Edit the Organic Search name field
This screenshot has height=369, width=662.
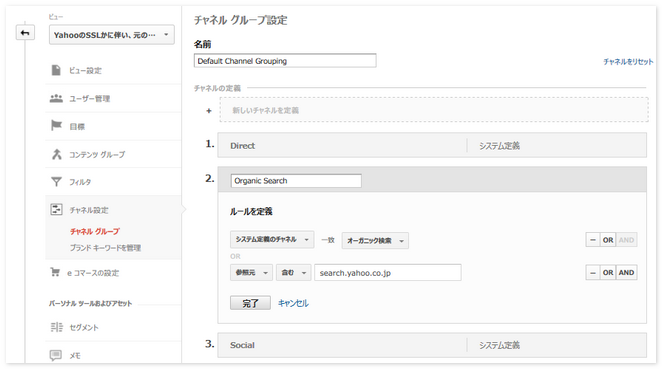point(296,181)
